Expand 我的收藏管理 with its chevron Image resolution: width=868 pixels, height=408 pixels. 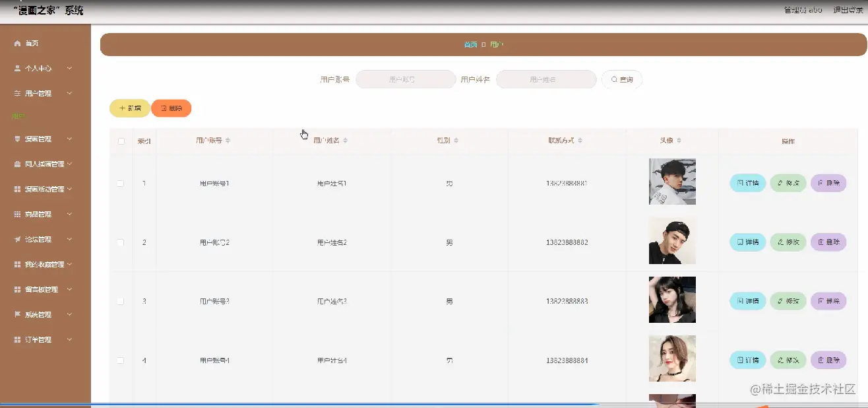tap(69, 265)
